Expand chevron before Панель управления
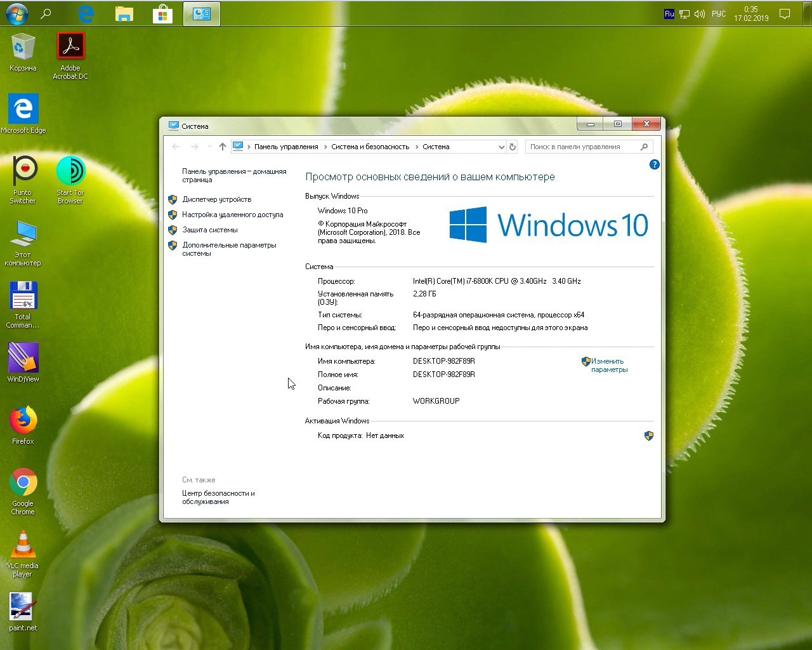This screenshot has width=812, height=650. point(249,147)
